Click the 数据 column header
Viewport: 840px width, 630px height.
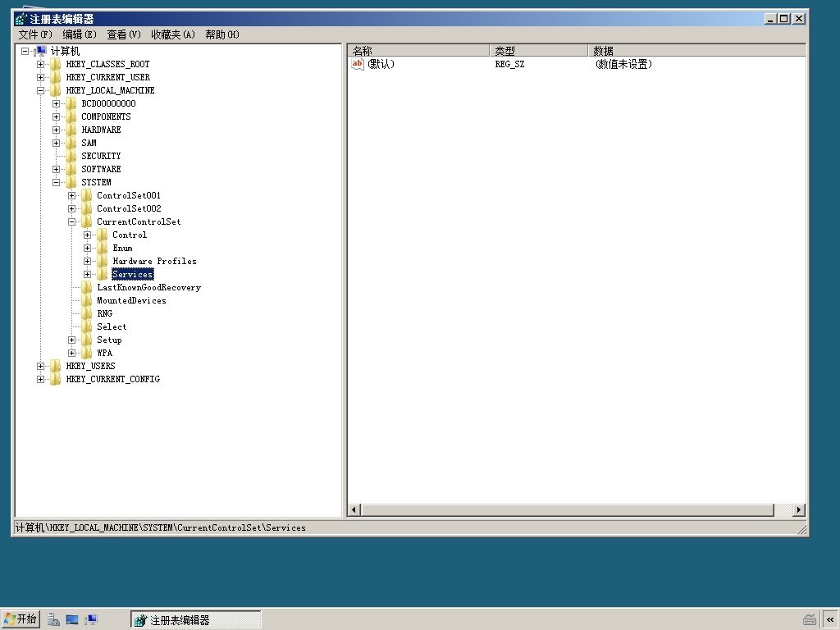coord(696,51)
